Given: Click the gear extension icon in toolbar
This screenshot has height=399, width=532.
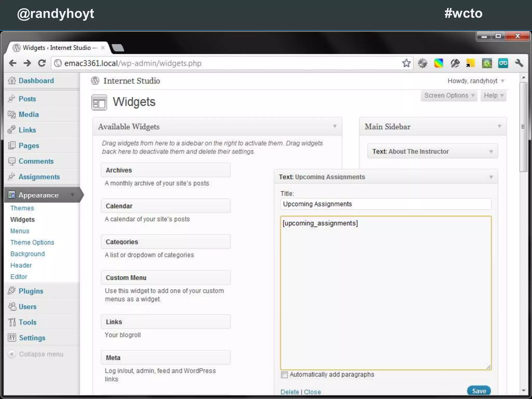Looking at the screenshot, I should [423, 63].
